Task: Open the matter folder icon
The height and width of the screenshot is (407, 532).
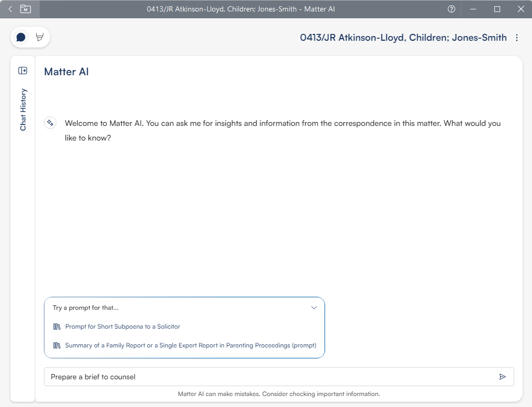Action: click(x=25, y=9)
